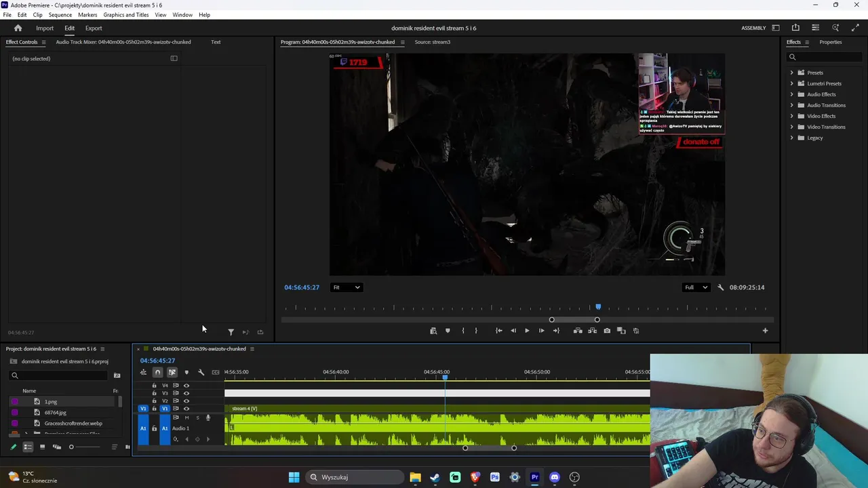Go to the Import workspace
The height and width of the screenshot is (488, 868).
45,28
